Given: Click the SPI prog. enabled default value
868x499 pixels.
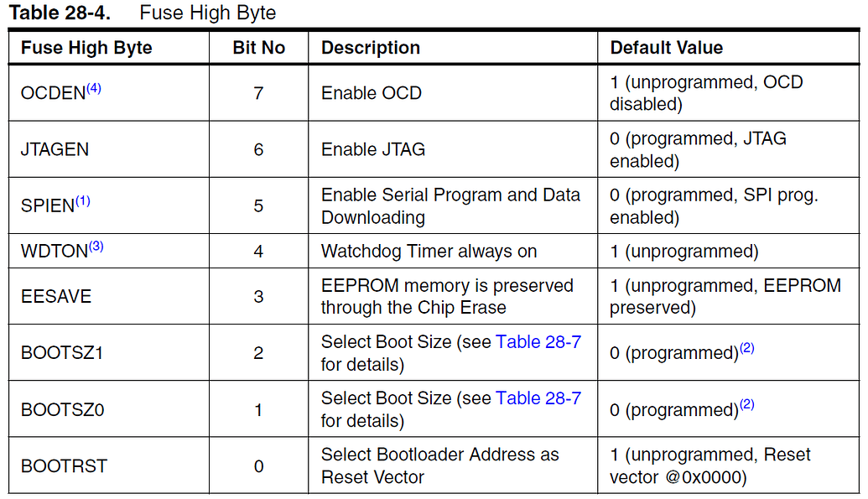Looking at the screenshot, I should click(x=713, y=206).
